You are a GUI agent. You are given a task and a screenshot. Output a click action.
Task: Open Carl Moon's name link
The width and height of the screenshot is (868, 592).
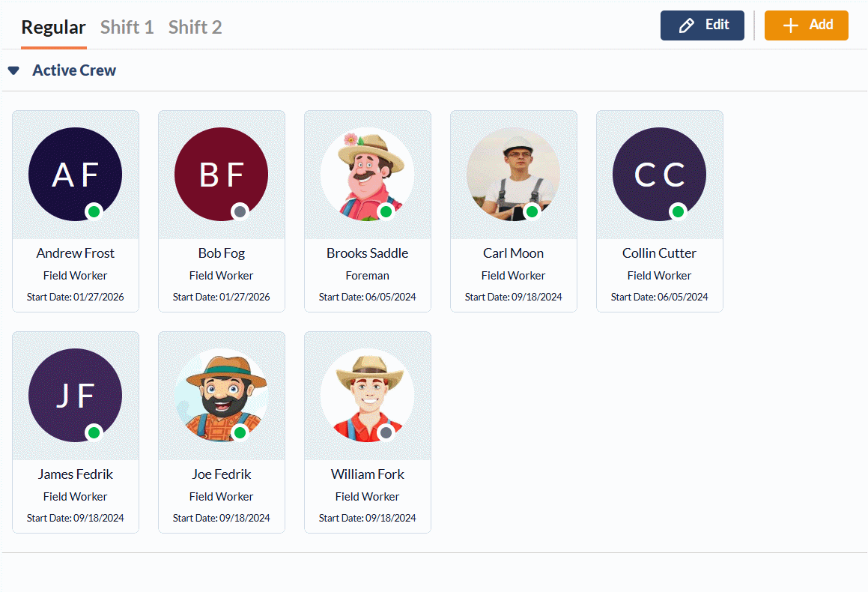(x=513, y=253)
